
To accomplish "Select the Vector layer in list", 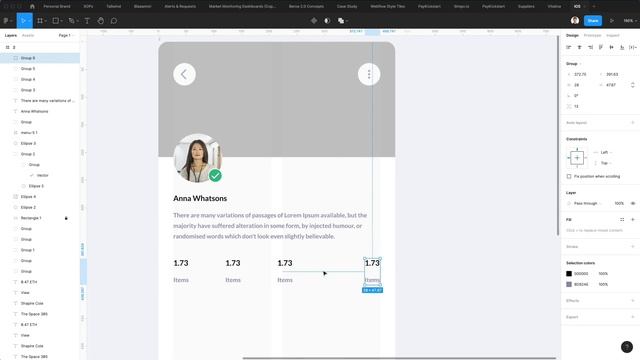I will pos(40,175).
